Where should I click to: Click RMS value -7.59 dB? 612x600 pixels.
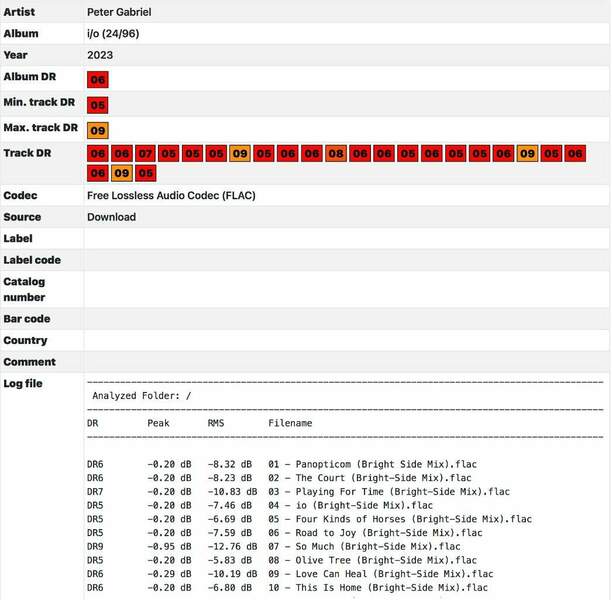(x=230, y=532)
